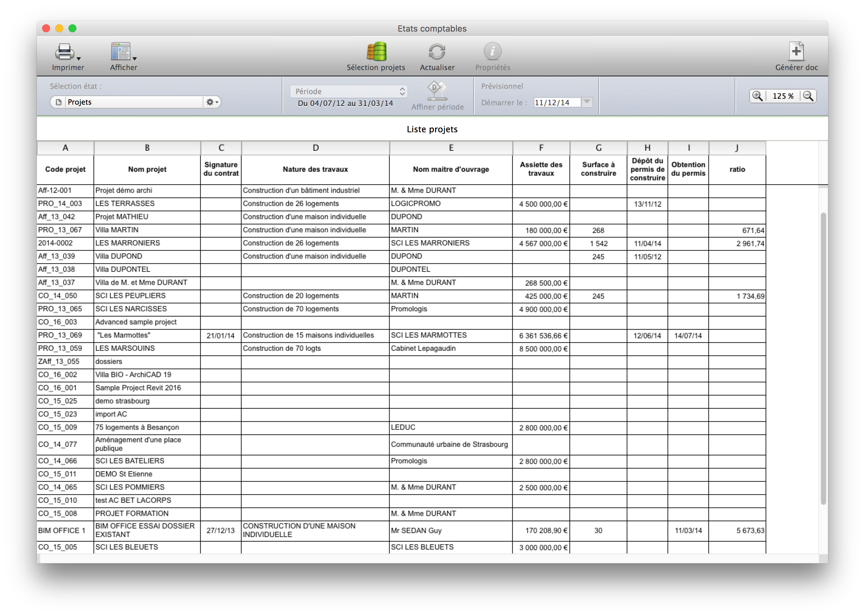
Task: Click Construction de 20 logements cell
Action: [x=315, y=296]
